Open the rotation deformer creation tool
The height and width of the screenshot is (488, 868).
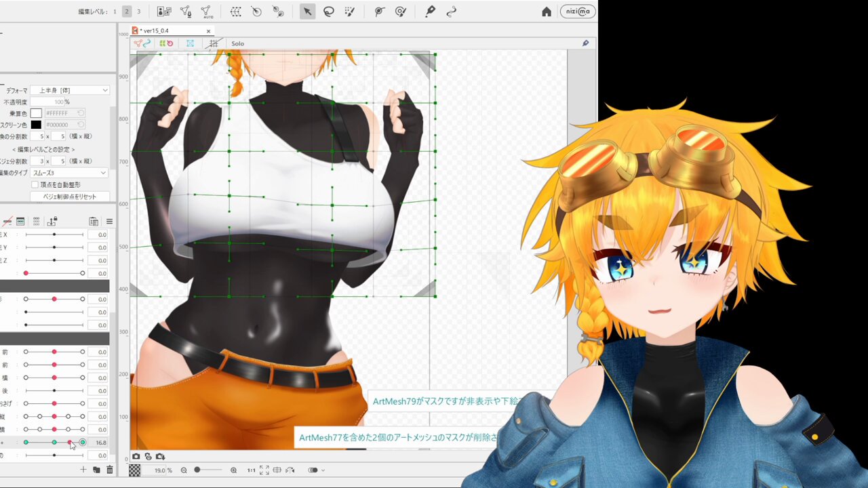tap(277, 12)
